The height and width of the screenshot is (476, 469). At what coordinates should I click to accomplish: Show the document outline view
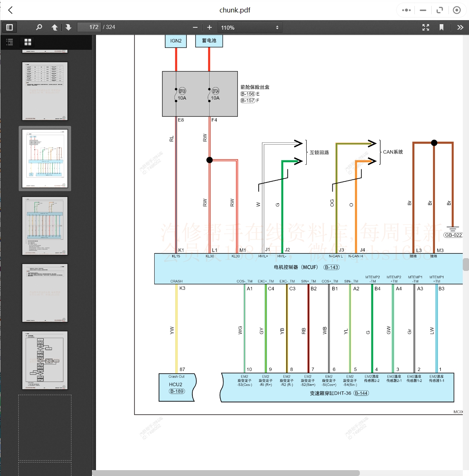[10, 42]
